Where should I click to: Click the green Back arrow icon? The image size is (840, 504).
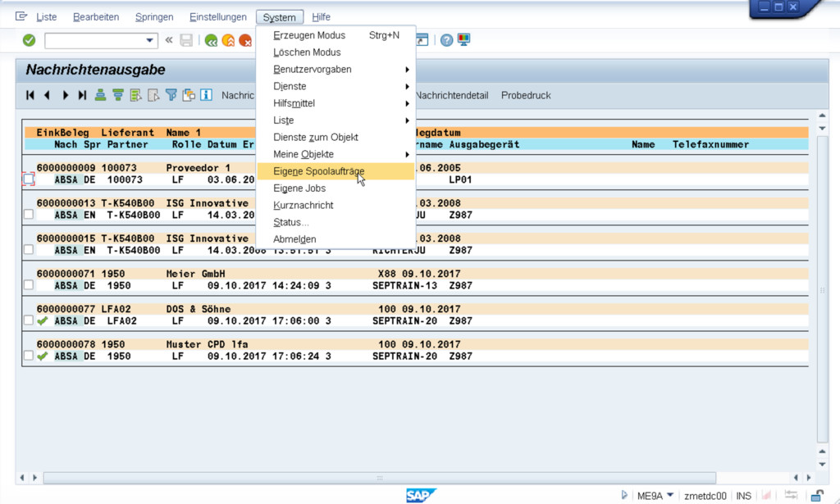coord(211,40)
